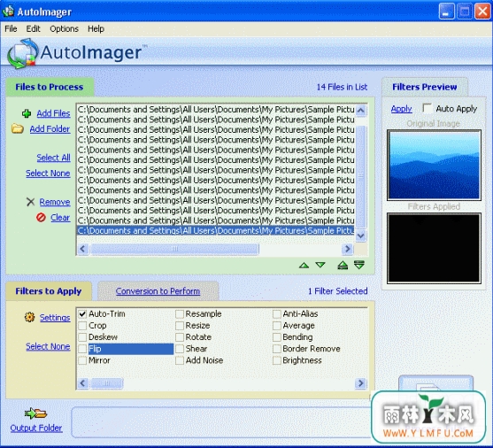
Task: Check the Rotate filter checkbox
Action: click(180, 337)
